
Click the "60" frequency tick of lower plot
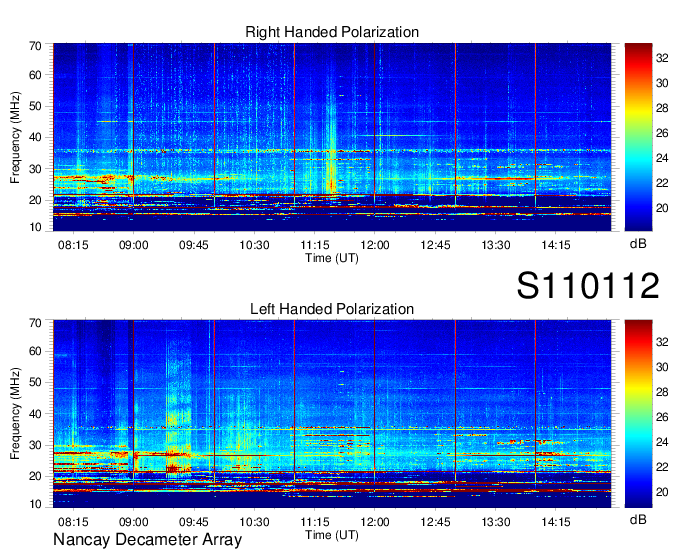click(36, 351)
